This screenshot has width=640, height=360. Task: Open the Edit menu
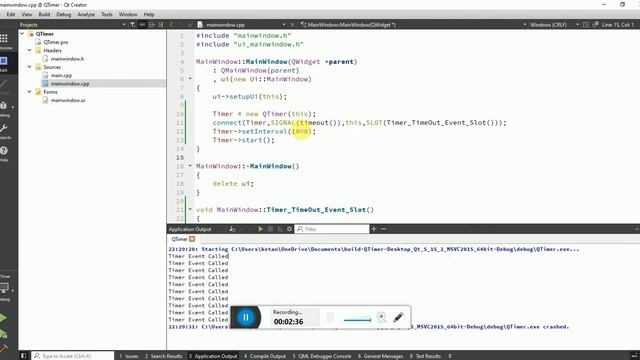click(11, 14)
